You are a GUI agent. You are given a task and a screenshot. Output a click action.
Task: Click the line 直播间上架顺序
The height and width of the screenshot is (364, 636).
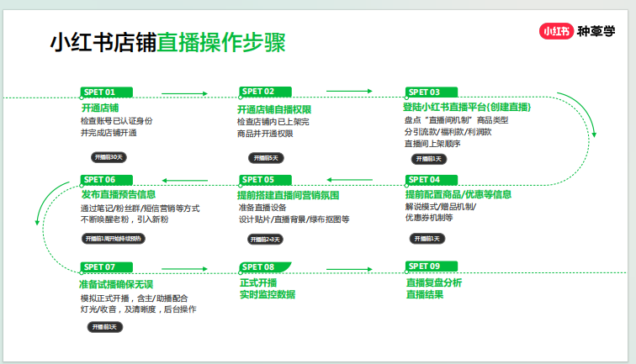point(432,144)
